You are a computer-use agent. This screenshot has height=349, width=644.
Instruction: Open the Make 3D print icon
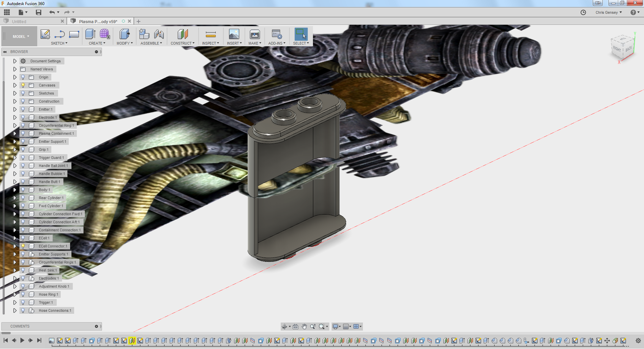click(255, 34)
